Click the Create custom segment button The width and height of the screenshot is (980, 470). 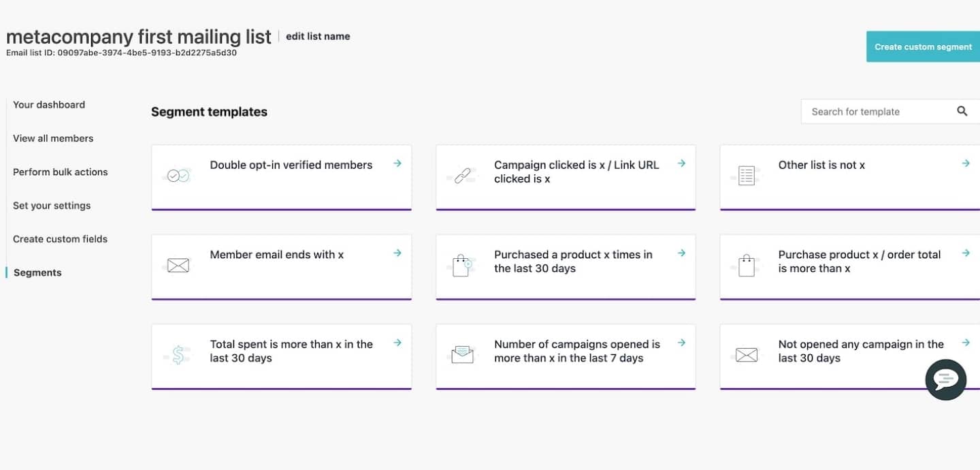923,47
